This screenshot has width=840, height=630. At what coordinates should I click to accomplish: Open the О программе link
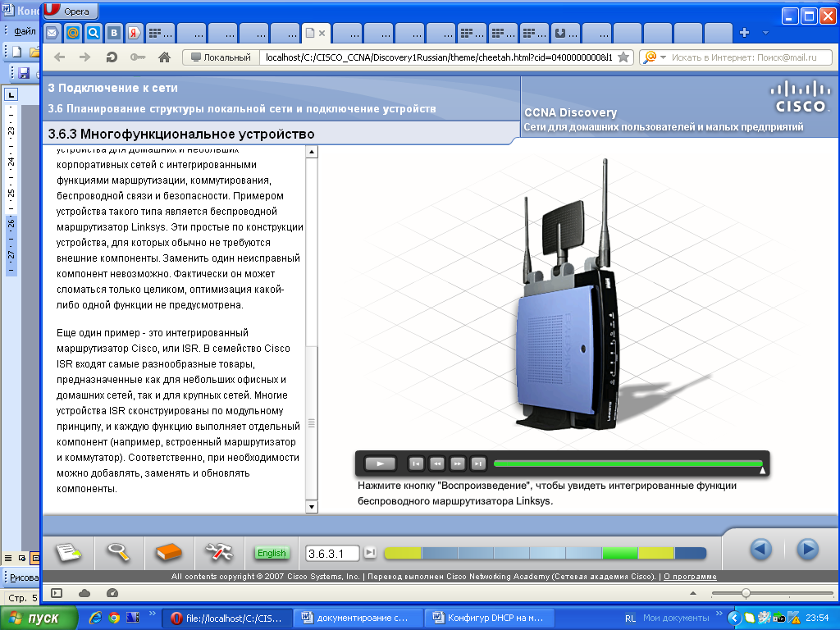(690, 577)
